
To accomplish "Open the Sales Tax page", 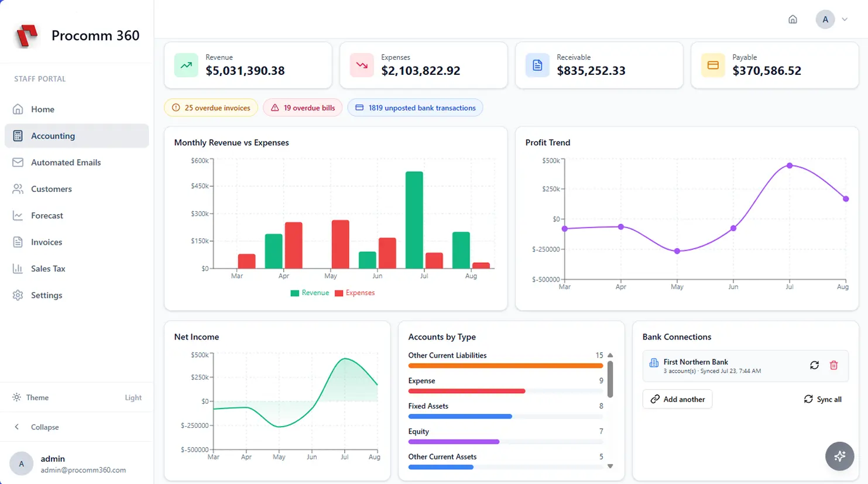I will (x=77, y=269).
